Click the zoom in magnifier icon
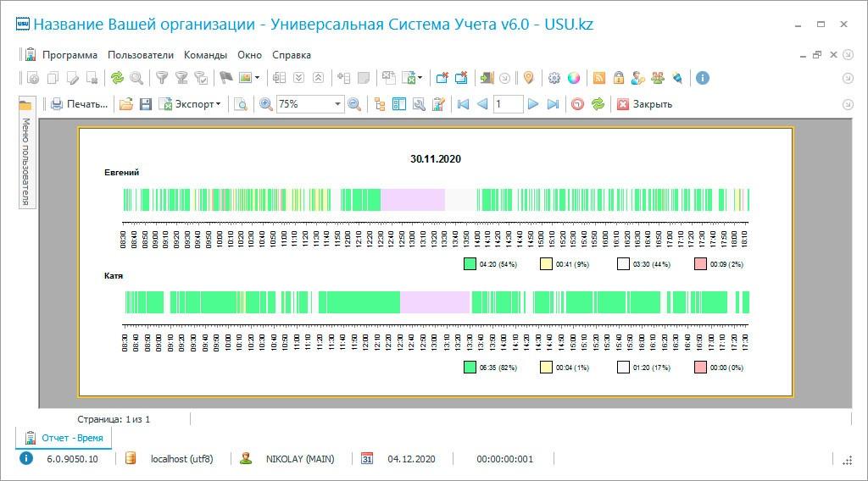The width and height of the screenshot is (868, 481). coord(266,104)
